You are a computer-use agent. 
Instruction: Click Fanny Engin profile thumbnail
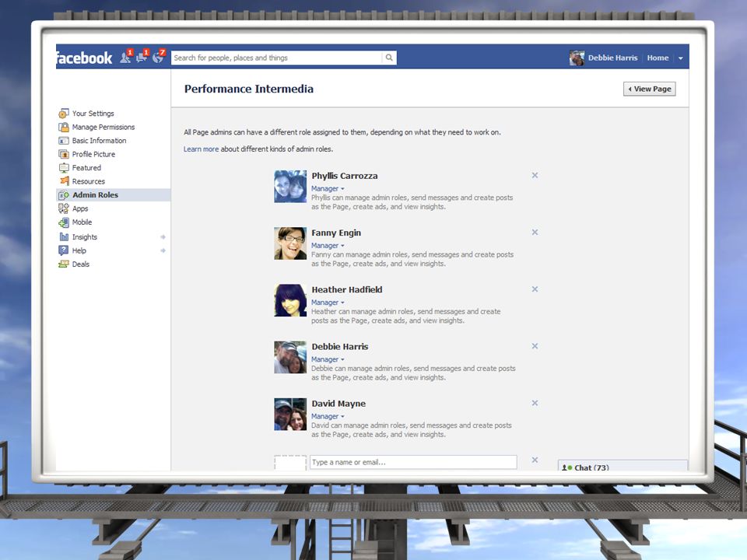coord(290,243)
